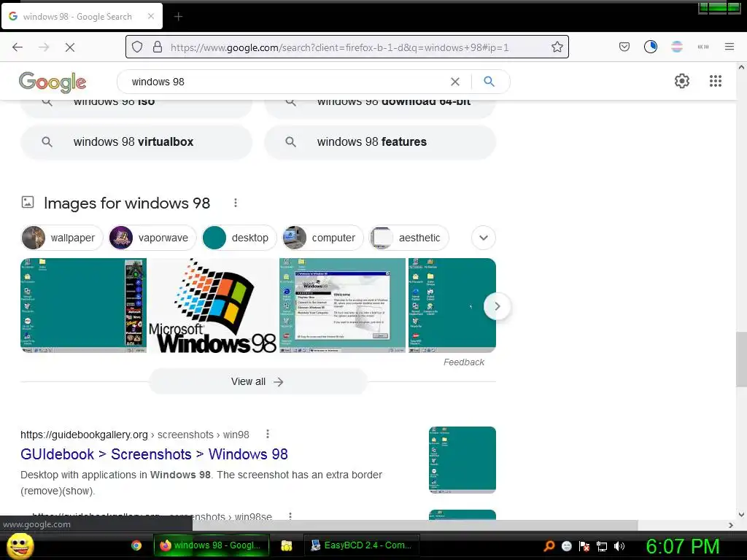This screenshot has height=560, width=747.
Task: Open the Google apps grid
Action: (x=715, y=81)
